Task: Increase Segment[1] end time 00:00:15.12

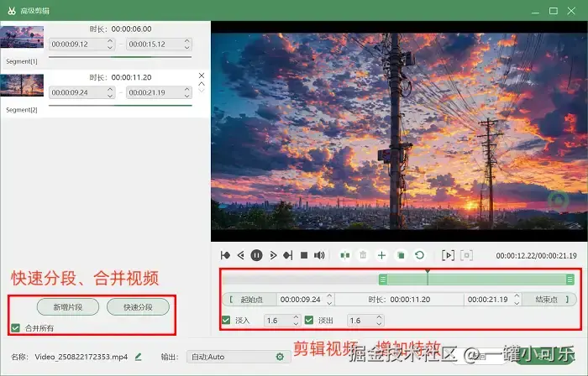Action: [187, 41]
